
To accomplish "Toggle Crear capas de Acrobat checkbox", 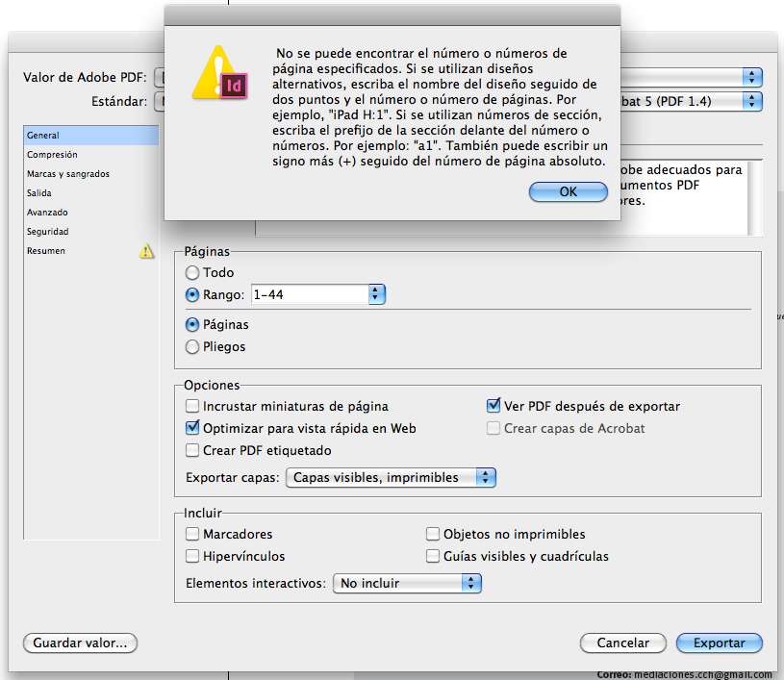I will 493,428.
